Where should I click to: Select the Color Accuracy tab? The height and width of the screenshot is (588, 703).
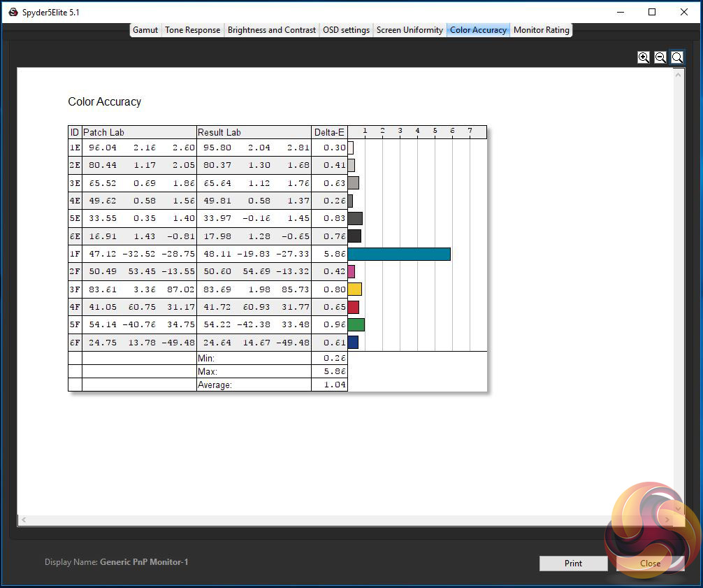[478, 30]
